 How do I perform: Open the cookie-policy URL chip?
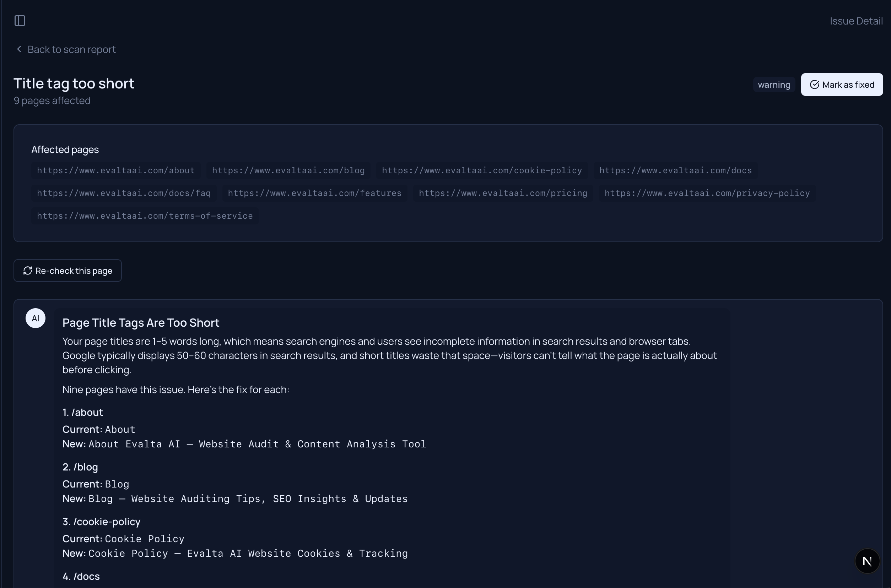pos(481,170)
